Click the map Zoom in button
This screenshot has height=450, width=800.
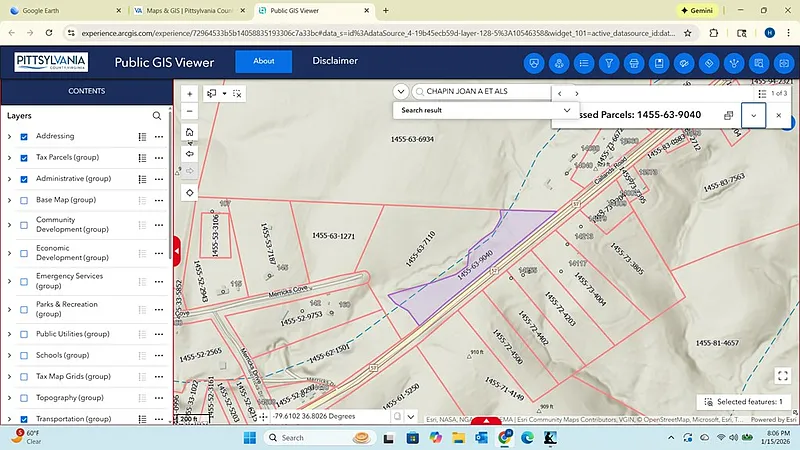(189, 93)
